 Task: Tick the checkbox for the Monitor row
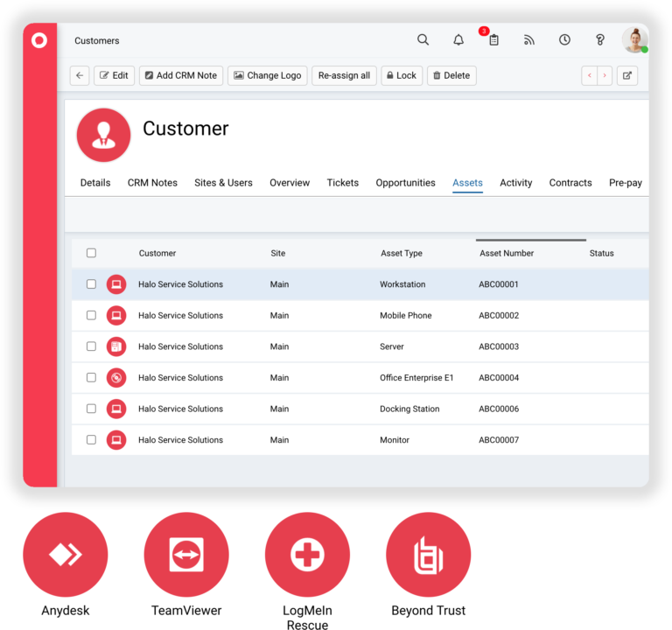[x=91, y=440]
